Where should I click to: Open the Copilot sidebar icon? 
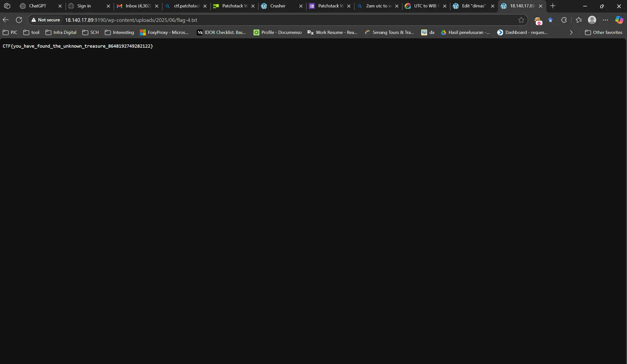coord(619,20)
